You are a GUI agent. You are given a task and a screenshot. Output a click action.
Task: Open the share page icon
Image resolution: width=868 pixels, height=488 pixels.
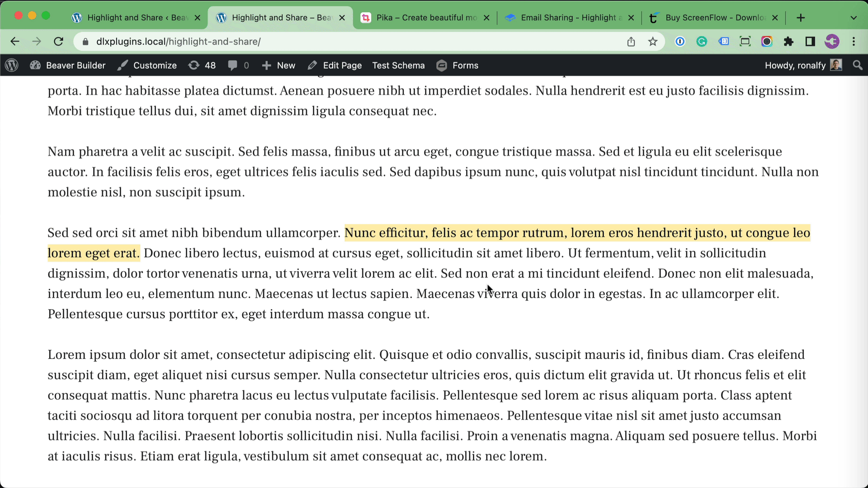[x=631, y=42]
